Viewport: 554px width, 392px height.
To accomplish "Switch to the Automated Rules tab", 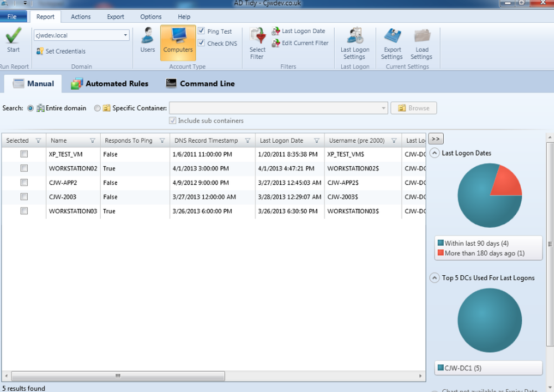I will coord(110,83).
